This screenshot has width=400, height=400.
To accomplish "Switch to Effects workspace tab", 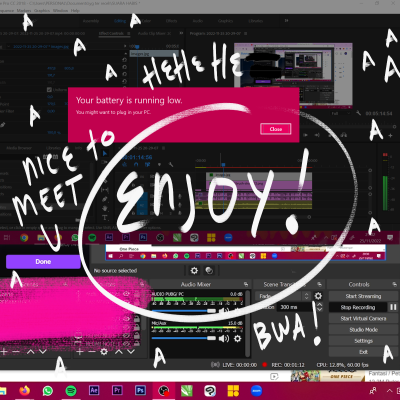I will [171, 21].
